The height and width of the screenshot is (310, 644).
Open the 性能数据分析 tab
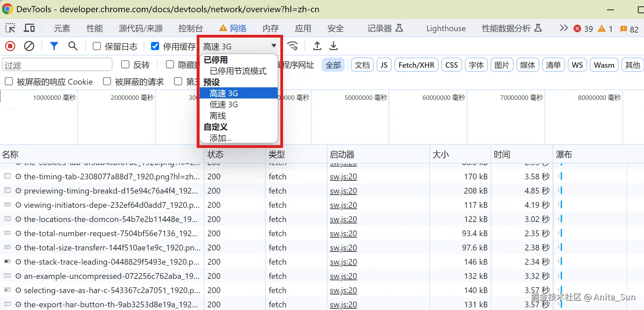click(512, 28)
